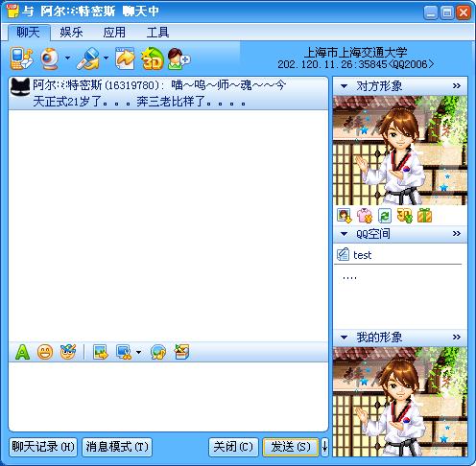The width and height of the screenshot is (476, 466).
Task: Click the send gift box toolbar icon
Action: tap(181, 352)
